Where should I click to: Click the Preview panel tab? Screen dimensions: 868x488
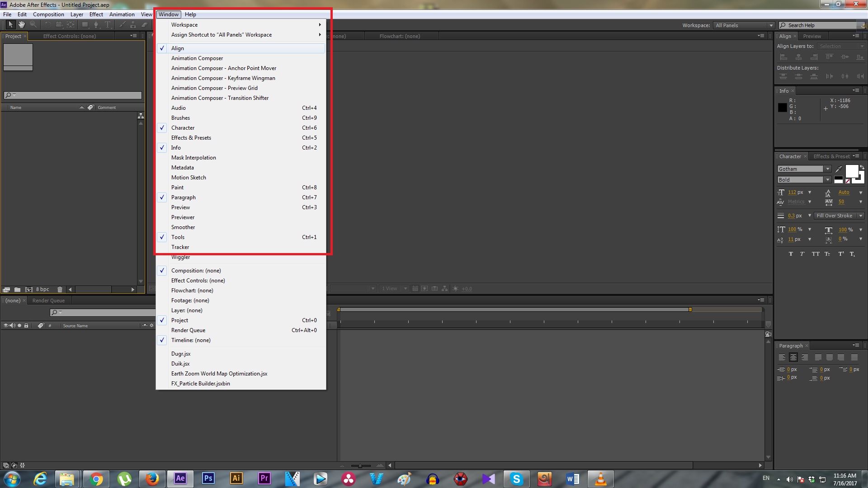point(812,36)
